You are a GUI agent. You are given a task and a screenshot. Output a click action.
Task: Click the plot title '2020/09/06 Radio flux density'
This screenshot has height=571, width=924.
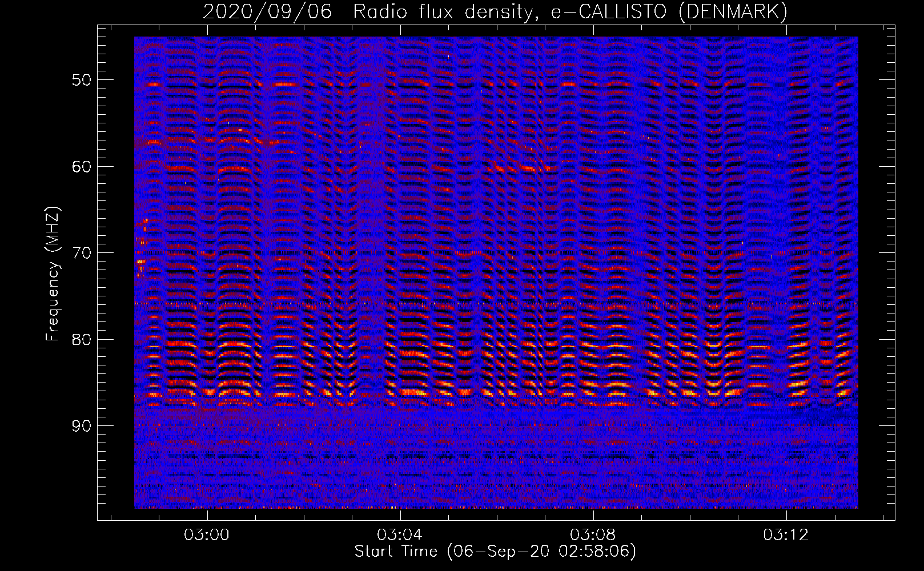pos(496,11)
